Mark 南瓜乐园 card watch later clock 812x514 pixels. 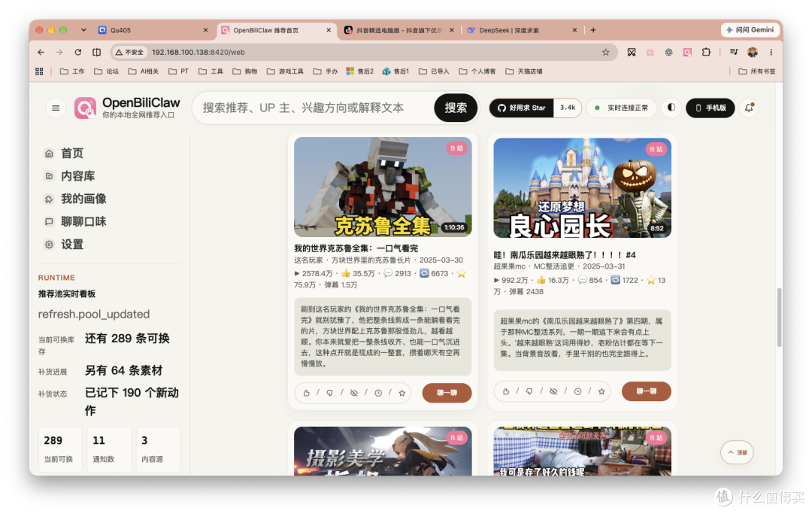click(578, 392)
